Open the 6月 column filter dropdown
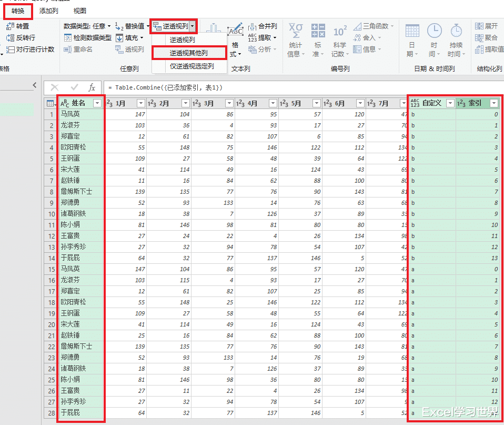 pos(360,103)
